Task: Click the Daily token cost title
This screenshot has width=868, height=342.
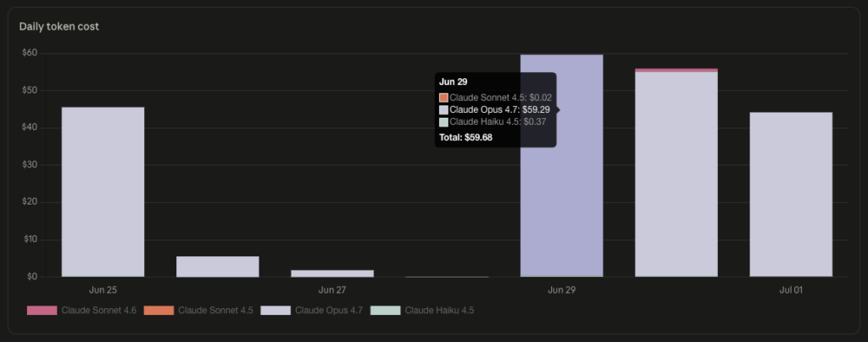Action: 59,26
